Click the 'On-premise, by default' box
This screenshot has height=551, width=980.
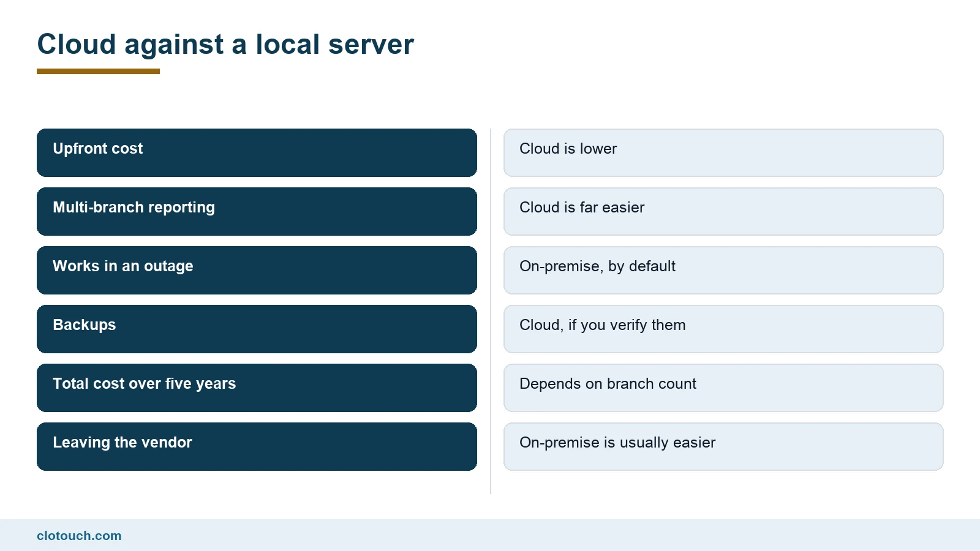[x=723, y=270]
